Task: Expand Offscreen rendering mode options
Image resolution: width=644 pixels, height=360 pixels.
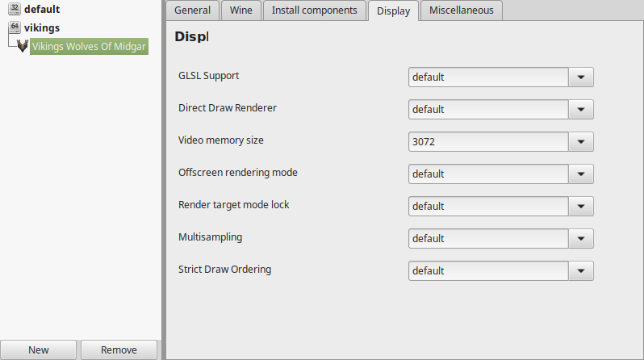Action: click(581, 174)
